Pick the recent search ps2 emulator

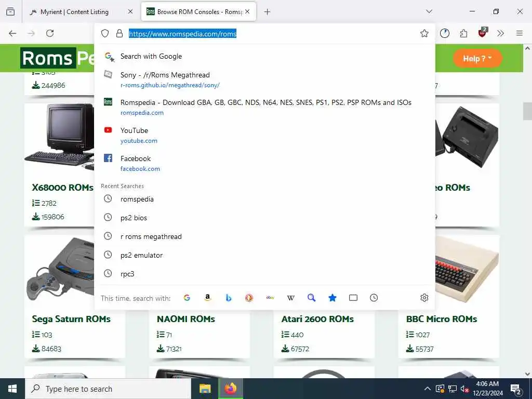point(264,255)
